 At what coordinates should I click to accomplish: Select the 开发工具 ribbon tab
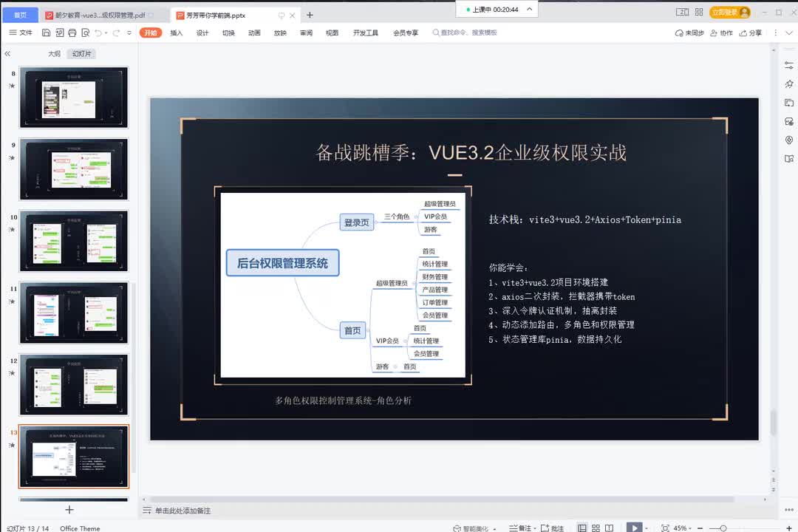[366, 33]
